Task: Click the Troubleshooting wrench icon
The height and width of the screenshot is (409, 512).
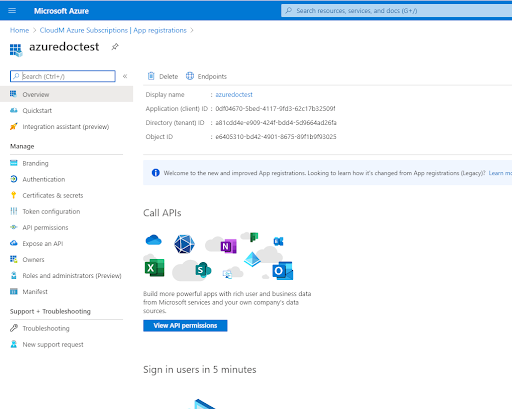Action: pyautogui.click(x=14, y=328)
